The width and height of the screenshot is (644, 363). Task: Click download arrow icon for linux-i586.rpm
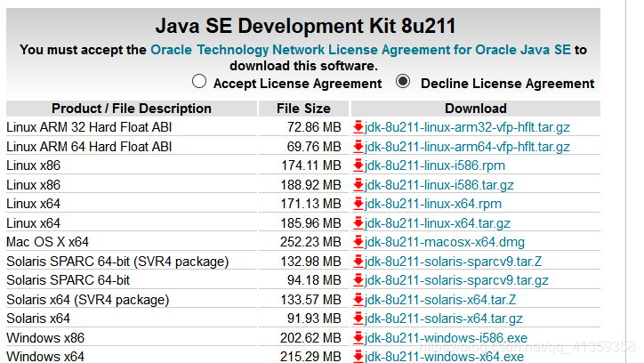tap(358, 165)
